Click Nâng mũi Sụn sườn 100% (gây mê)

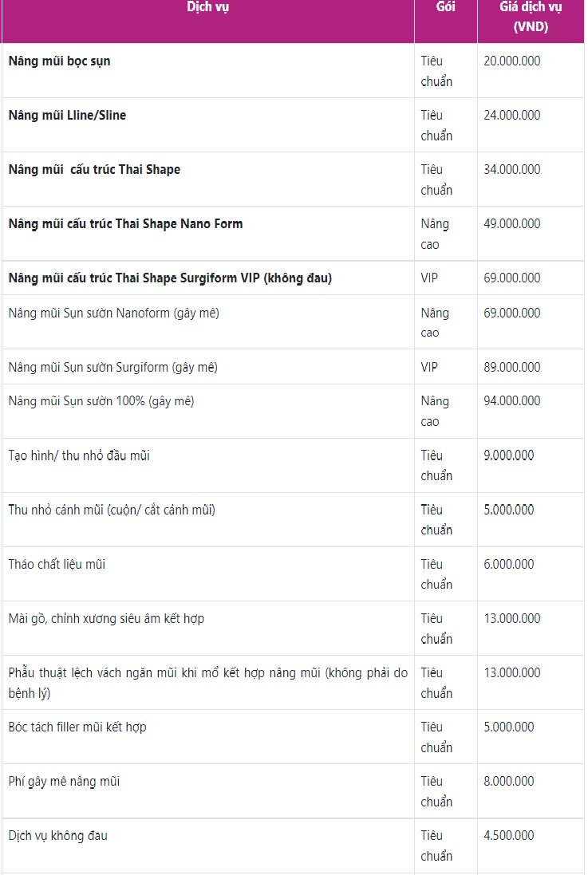[101, 400]
